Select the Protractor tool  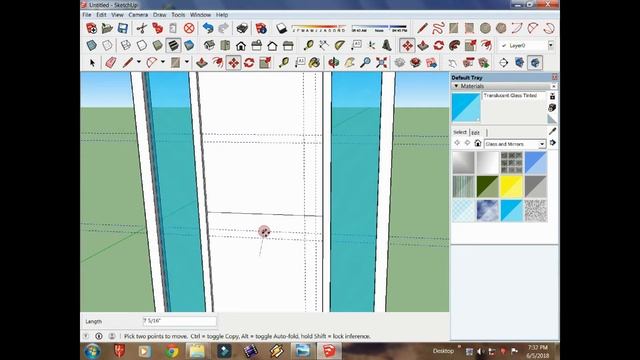pyautogui.click(x=340, y=45)
